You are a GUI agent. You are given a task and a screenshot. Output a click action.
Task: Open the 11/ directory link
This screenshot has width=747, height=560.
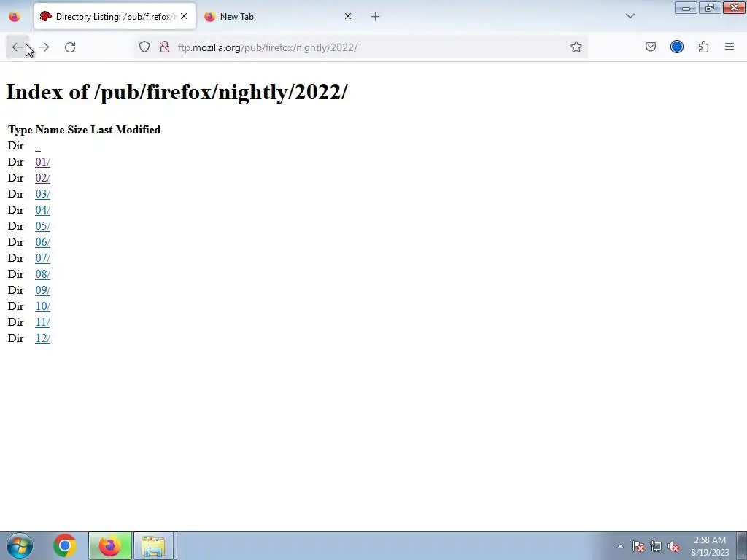tap(42, 322)
